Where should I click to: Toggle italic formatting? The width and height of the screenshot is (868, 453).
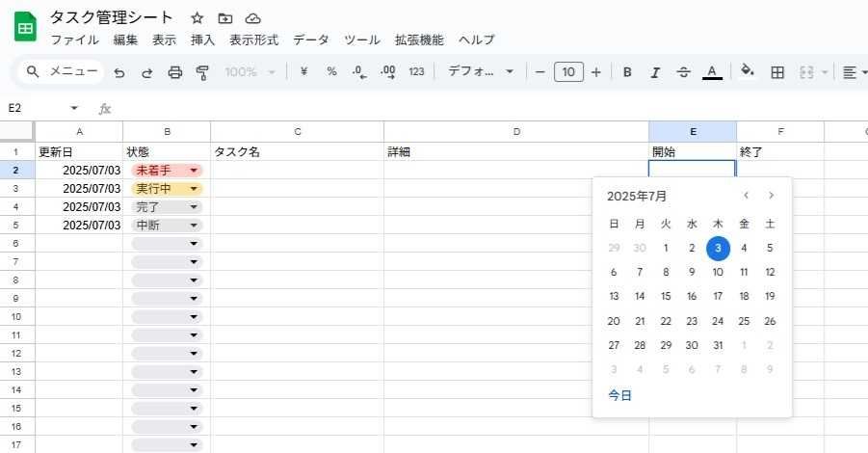point(655,72)
